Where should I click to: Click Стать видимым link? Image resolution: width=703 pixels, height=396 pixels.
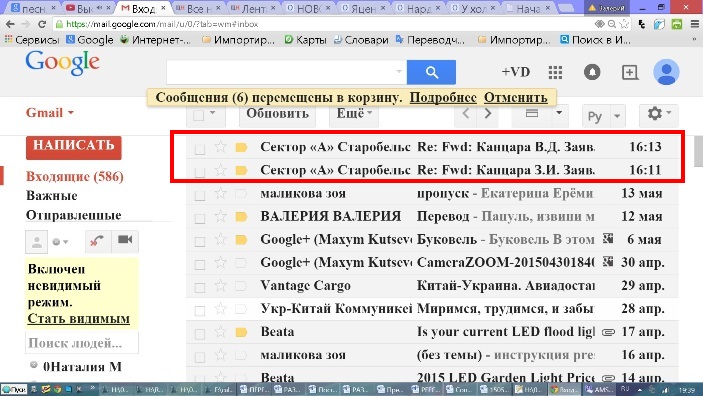78,319
